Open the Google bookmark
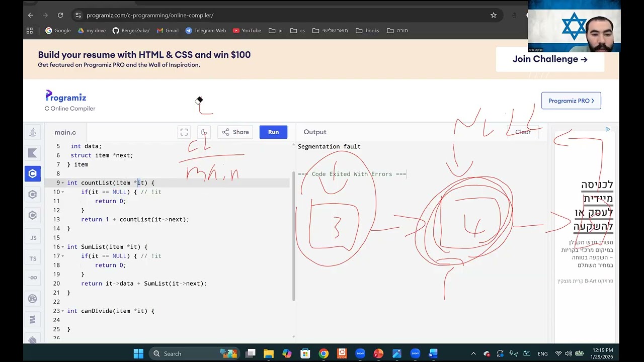The height and width of the screenshot is (362, 644). click(x=58, y=30)
